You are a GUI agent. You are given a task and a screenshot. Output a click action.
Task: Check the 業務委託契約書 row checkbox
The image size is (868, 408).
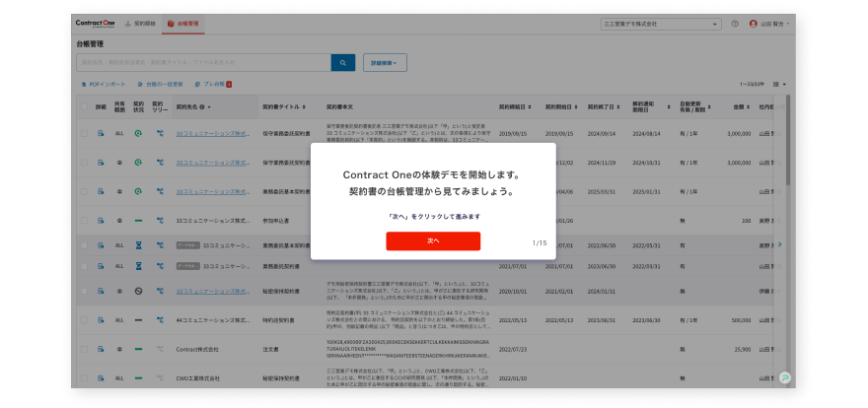[84, 266]
